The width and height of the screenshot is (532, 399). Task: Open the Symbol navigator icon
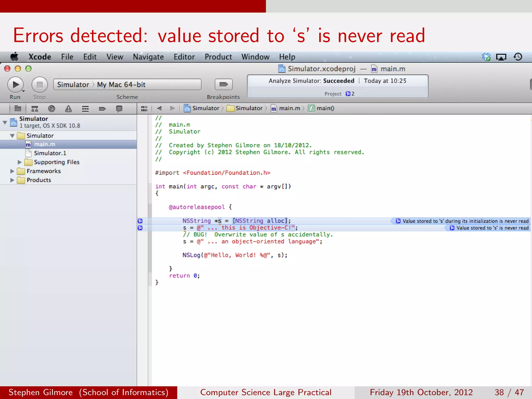click(x=35, y=109)
